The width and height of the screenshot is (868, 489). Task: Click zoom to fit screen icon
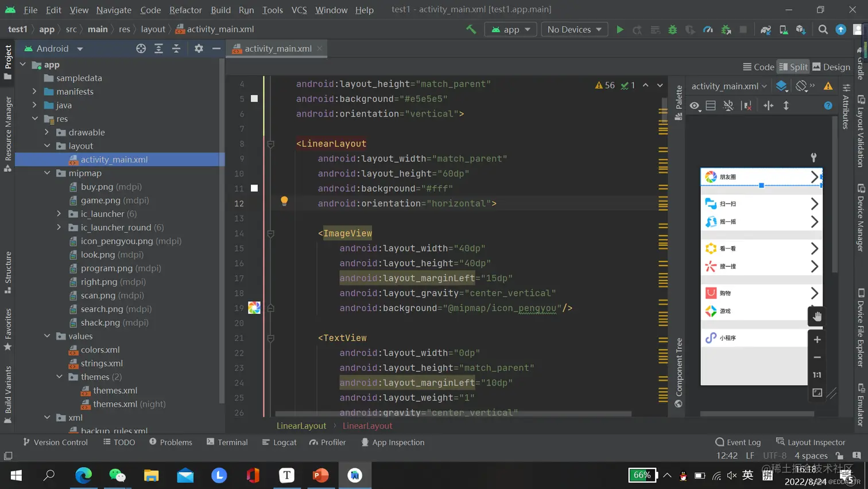(x=817, y=393)
